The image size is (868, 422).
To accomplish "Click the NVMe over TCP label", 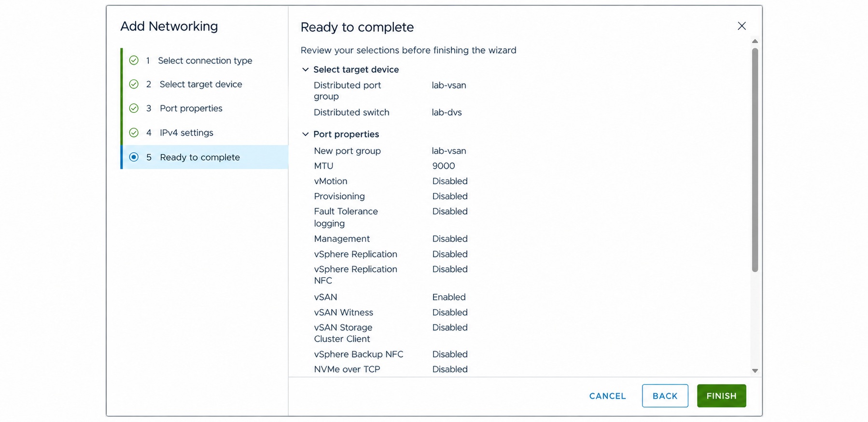I will coord(347,369).
